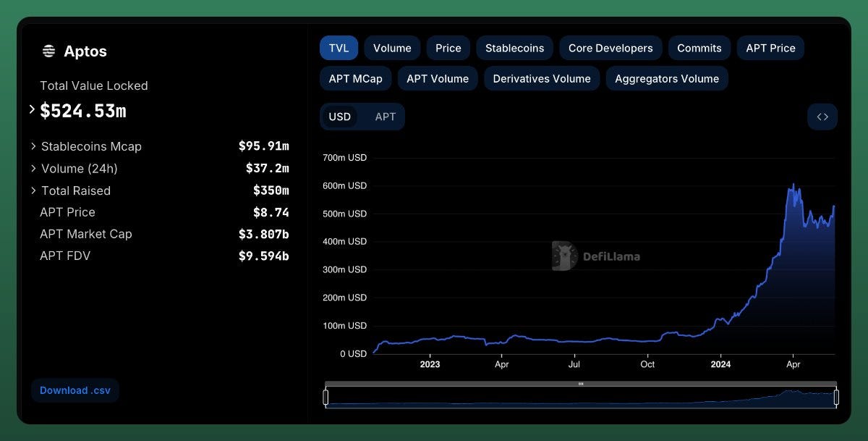Image resolution: width=868 pixels, height=441 pixels.
Task: Click the left handle of range slider
Action: click(x=325, y=397)
